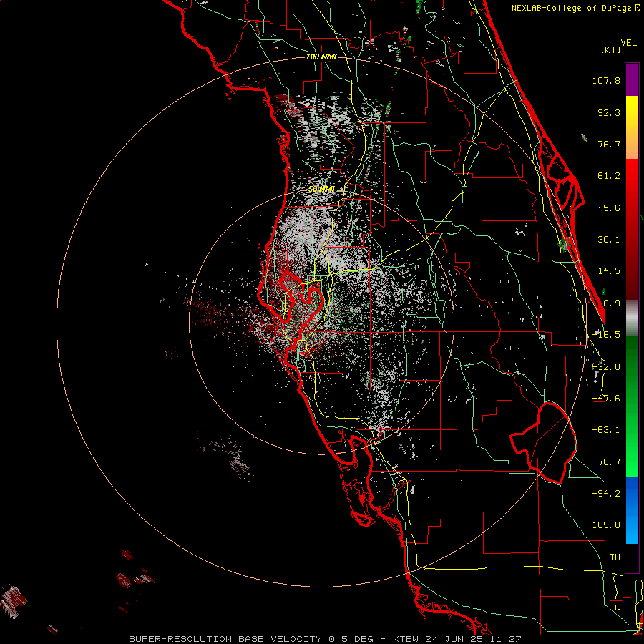This screenshot has width=644, height=644.
Task: Click the -78.7 value on velocity scale
Action: [606, 462]
